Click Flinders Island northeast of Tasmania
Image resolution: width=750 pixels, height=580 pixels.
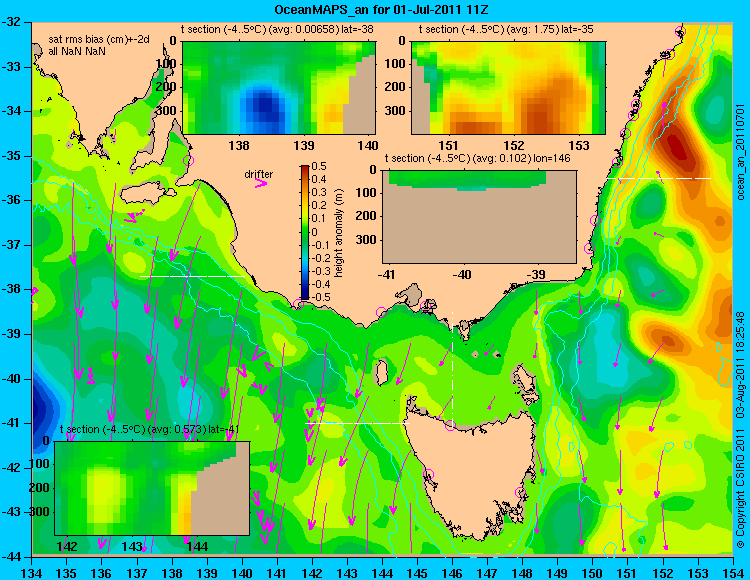pos(525,380)
